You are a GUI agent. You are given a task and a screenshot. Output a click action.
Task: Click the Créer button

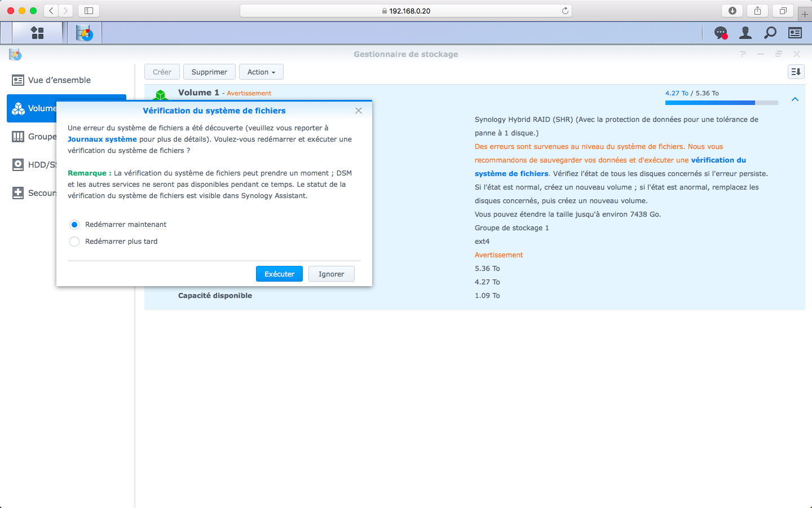[x=162, y=72]
